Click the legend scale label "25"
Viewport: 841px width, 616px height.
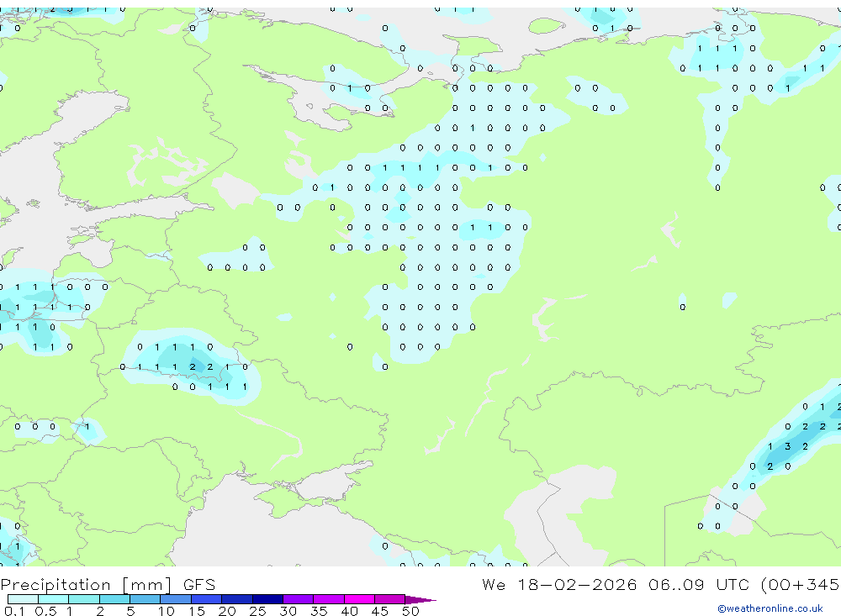257,611
